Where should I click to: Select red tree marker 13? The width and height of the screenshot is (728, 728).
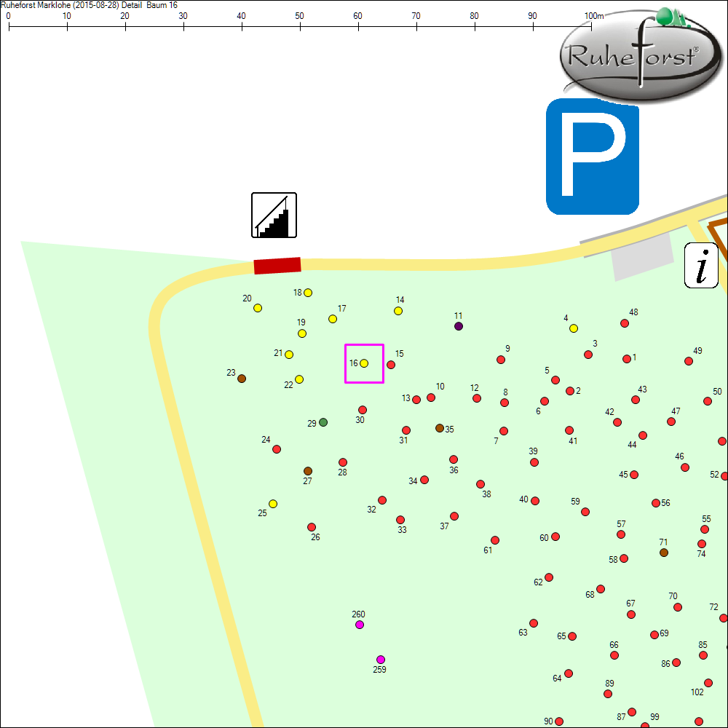416,400
